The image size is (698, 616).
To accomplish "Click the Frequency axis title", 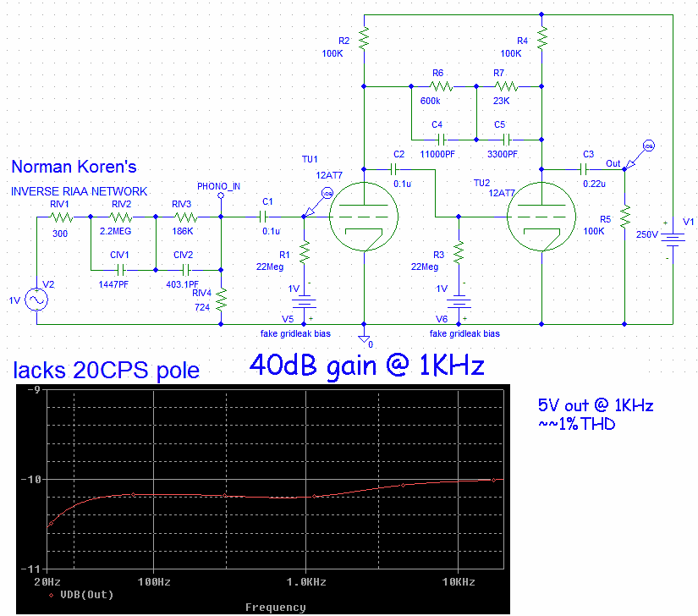I will (276, 608).
